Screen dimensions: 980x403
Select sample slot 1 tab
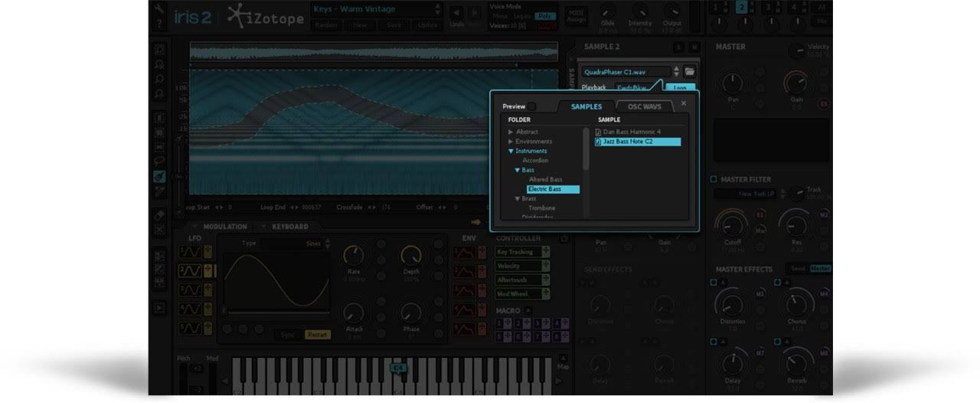coord(715,7)
